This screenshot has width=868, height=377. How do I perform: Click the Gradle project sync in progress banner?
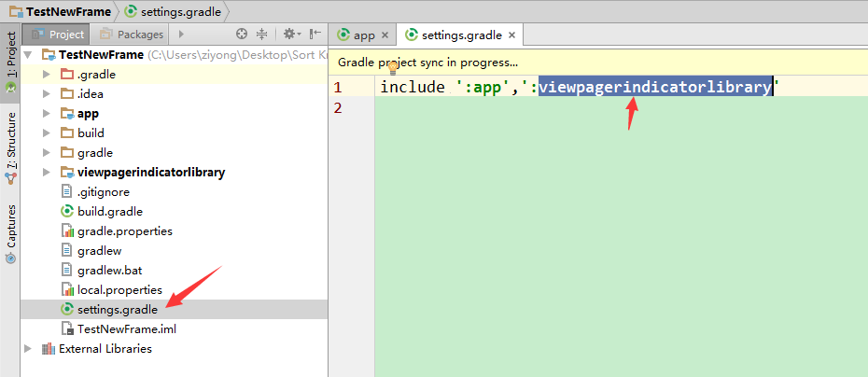598,63
